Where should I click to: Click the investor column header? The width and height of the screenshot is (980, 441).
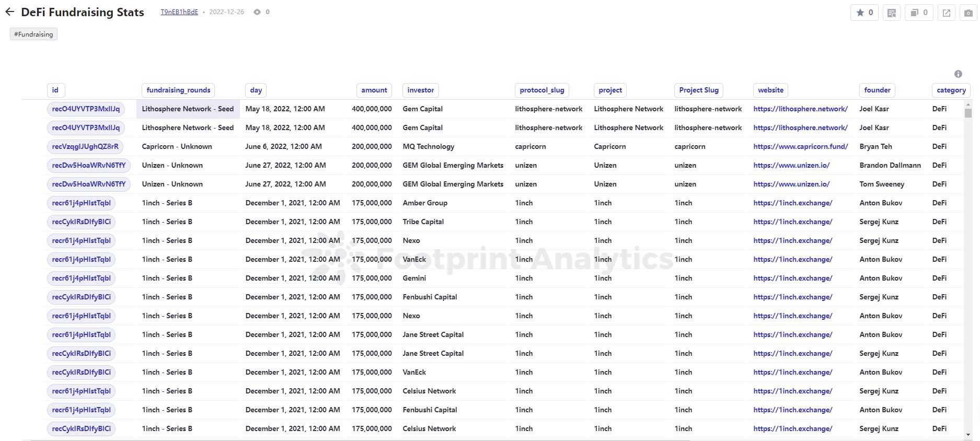[x=420, y=90]
